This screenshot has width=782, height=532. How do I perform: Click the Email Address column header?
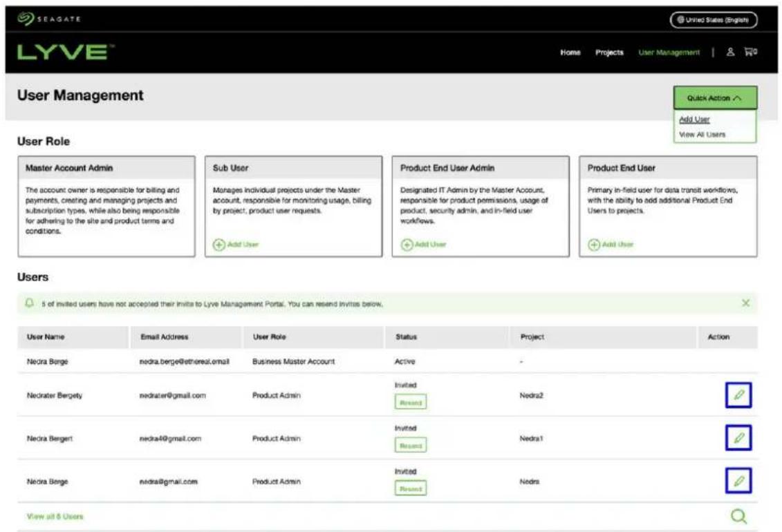(185, 337)
